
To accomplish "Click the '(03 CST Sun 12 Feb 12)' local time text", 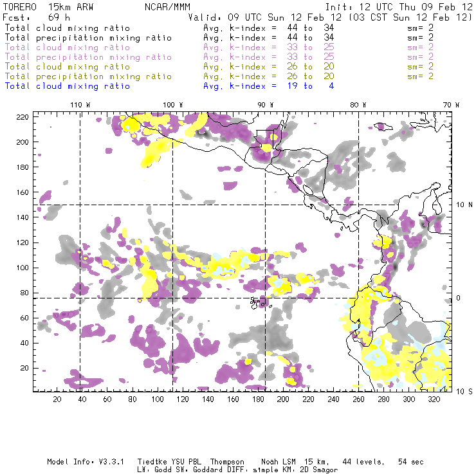I will tap(410, 17).
